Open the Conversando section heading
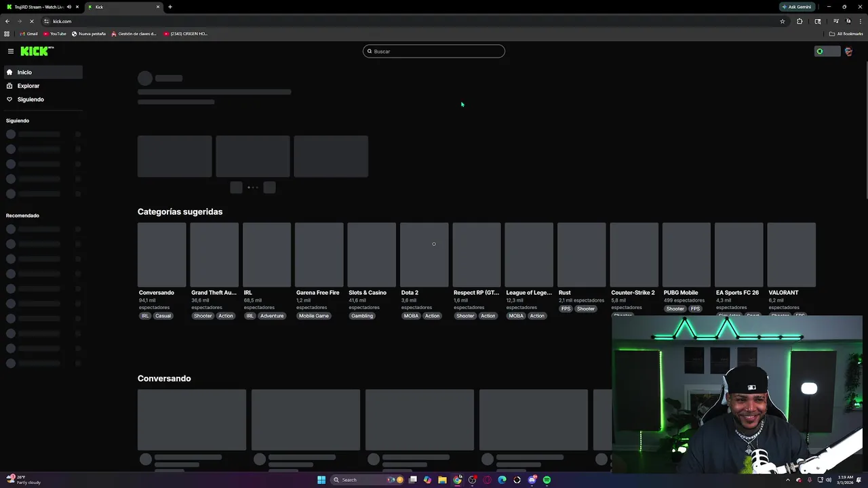868x488 pixels. pyautogui.click(x=164, y=378)
